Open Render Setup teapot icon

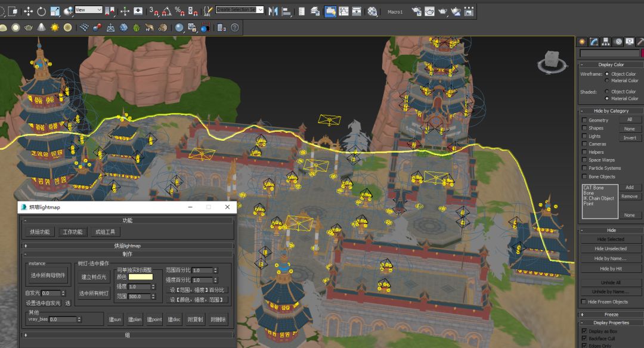(x=416, y=11)
